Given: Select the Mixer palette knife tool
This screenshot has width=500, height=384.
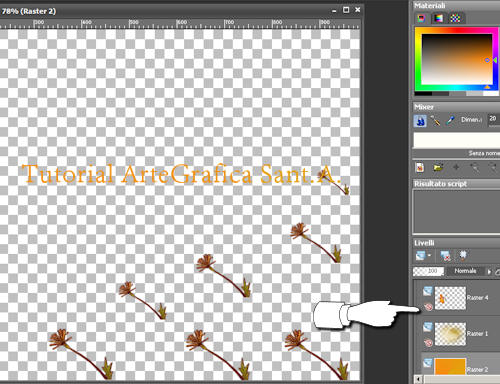Looking at the screenshot, I should coord(435,120).
